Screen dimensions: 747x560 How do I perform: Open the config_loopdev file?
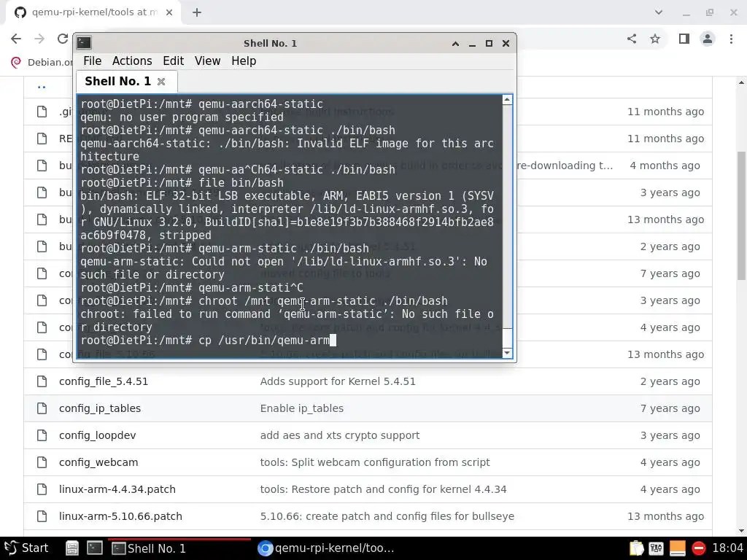[97, 435]
